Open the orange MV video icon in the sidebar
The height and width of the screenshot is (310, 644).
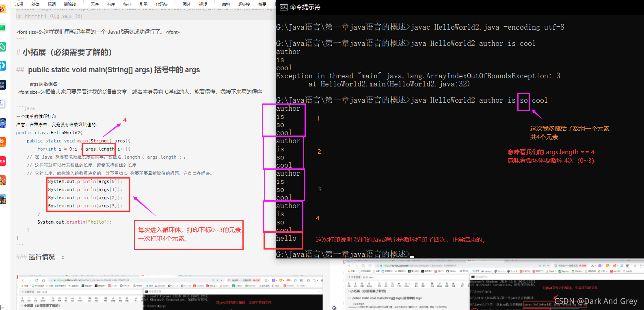pyautogui.click(x=2, y=142)
